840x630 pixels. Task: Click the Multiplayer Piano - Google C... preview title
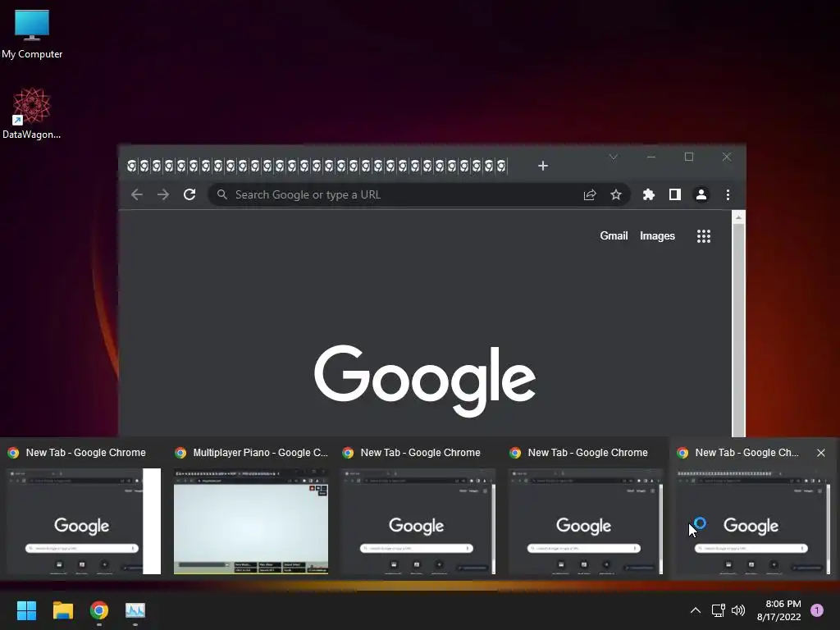pos(260,453)
